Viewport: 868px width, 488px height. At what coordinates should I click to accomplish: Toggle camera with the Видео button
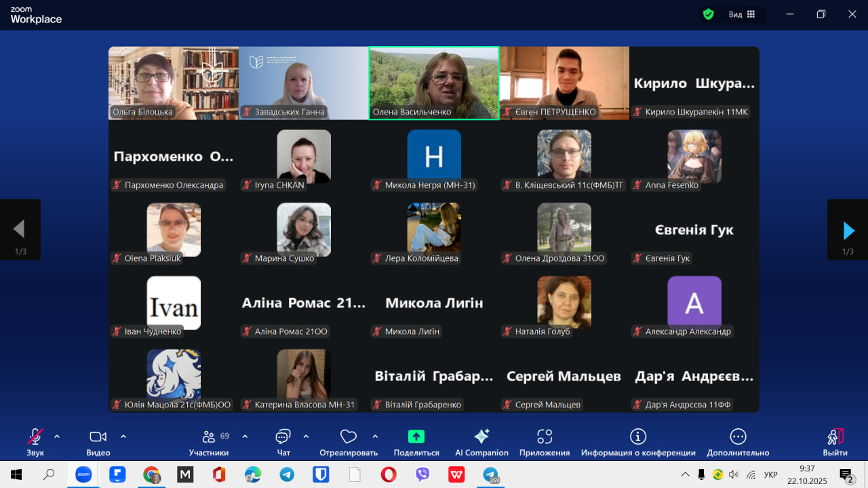(x=98, y=442)
